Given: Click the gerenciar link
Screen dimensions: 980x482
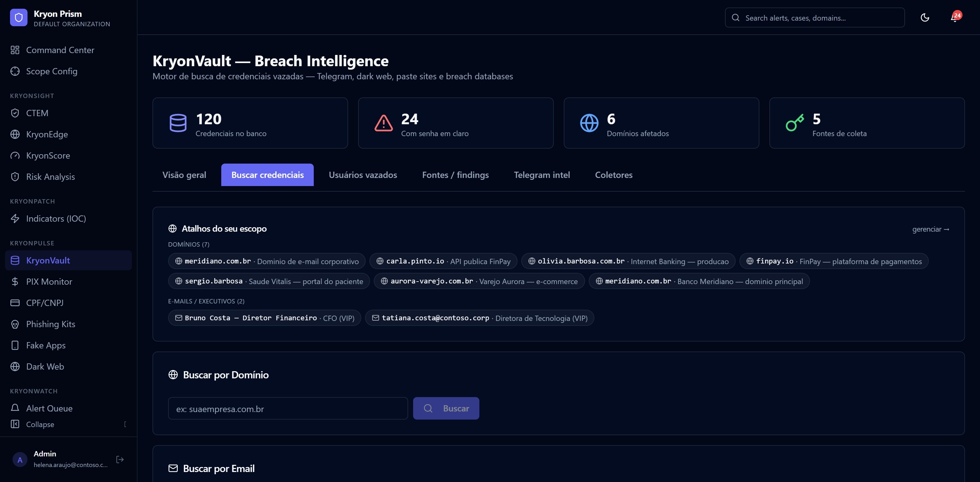Looking at the screenshot, I should pos(931,229).
